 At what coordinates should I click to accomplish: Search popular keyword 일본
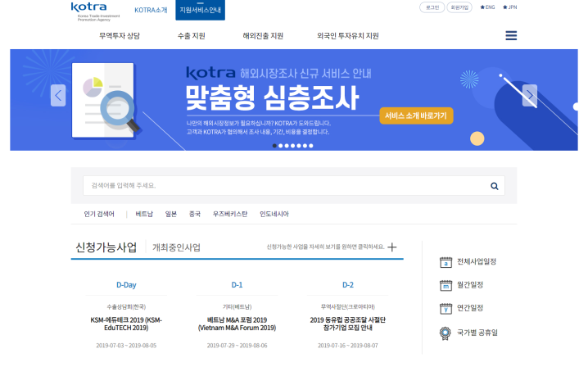[x=170, y=214]
